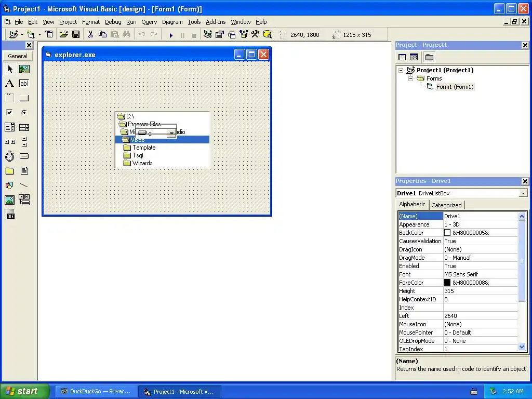
Task: Select the Label control tool
Action: (x=10, y=84)
